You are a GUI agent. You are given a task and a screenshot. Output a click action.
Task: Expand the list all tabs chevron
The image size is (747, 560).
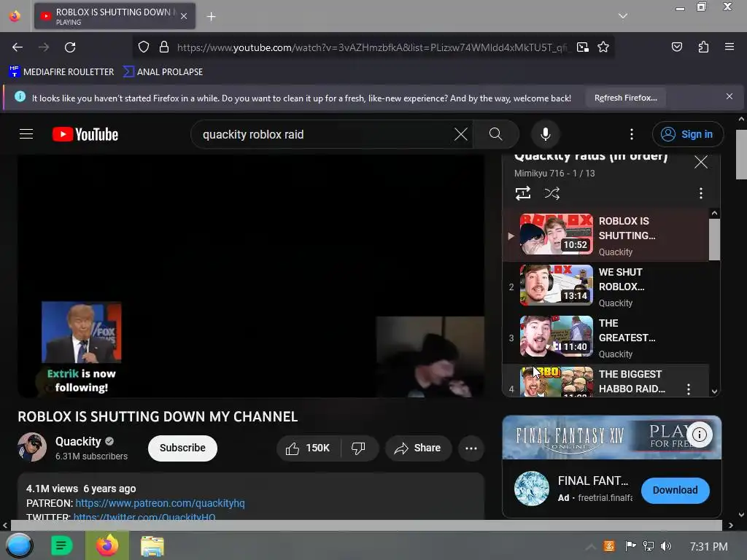pos(623,16)
